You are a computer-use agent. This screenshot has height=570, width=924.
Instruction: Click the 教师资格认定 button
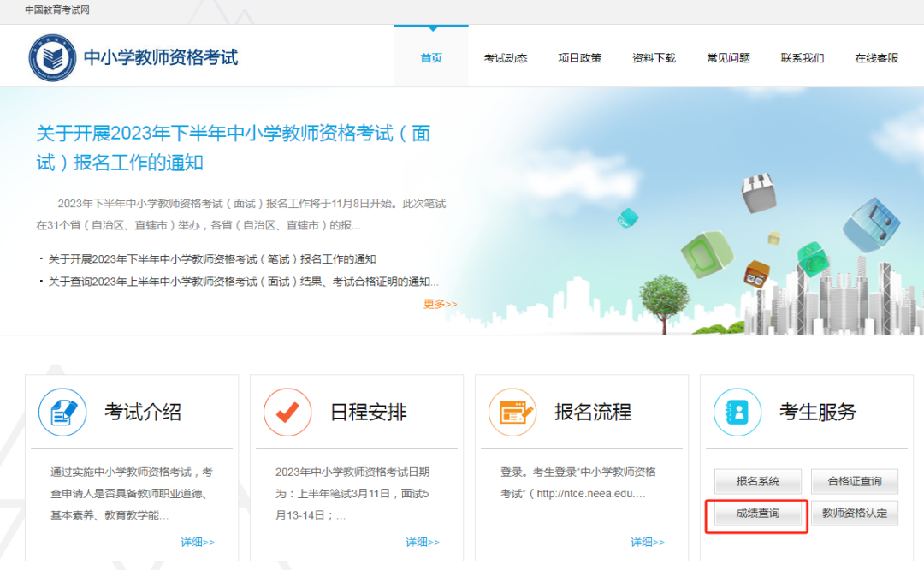click(855, 514)
